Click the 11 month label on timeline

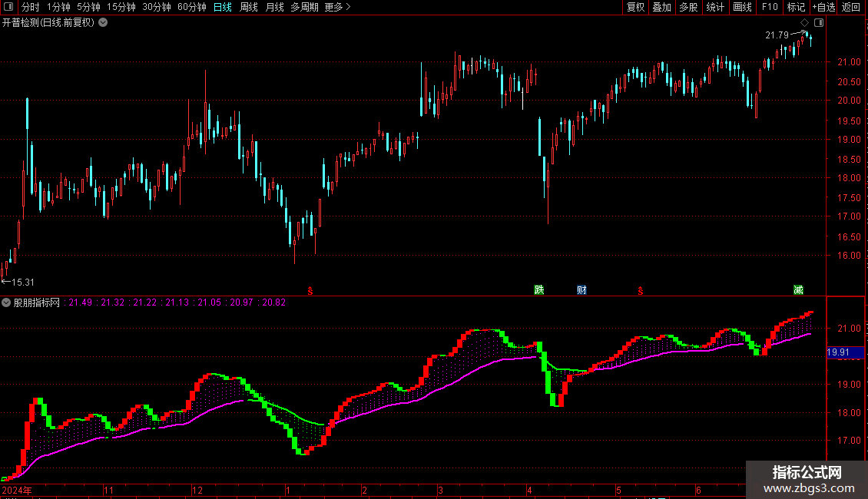(x=108, y=490)
